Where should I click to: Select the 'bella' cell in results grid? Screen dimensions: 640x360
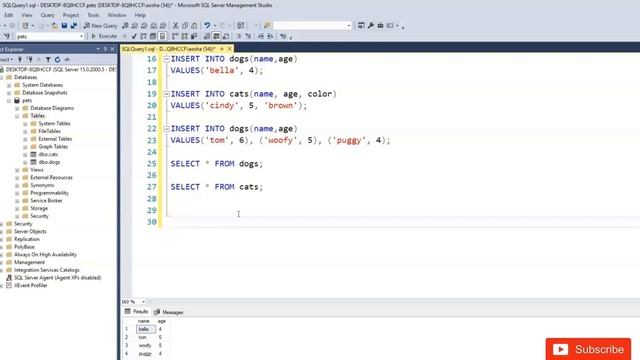click(146, 329)
